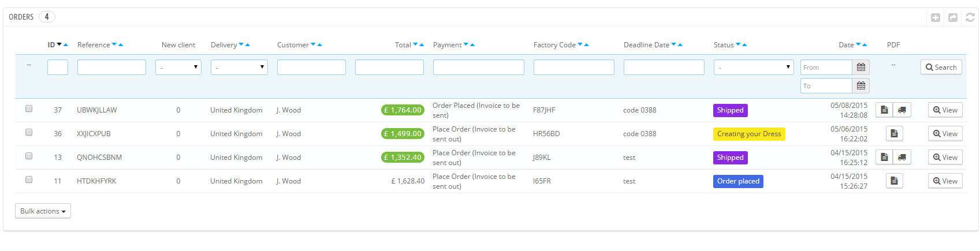
Task: Click the export orders icon
Action: (x=953, y=17)
